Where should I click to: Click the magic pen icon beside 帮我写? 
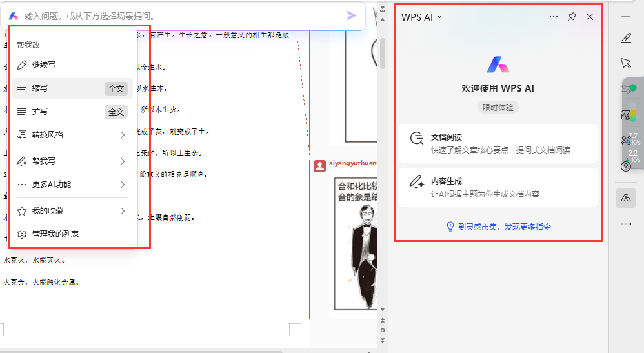[x=22, y=161]
